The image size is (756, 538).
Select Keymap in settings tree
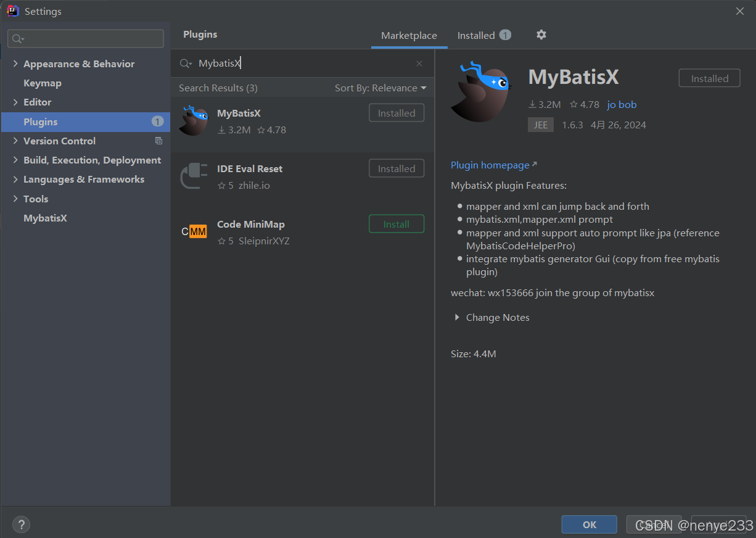(43, 83)
